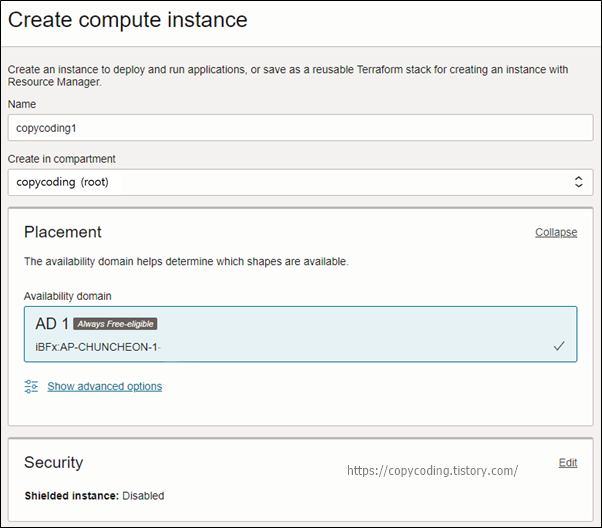
Task: Click the Availability domain label
Action: tap(68, 296)
